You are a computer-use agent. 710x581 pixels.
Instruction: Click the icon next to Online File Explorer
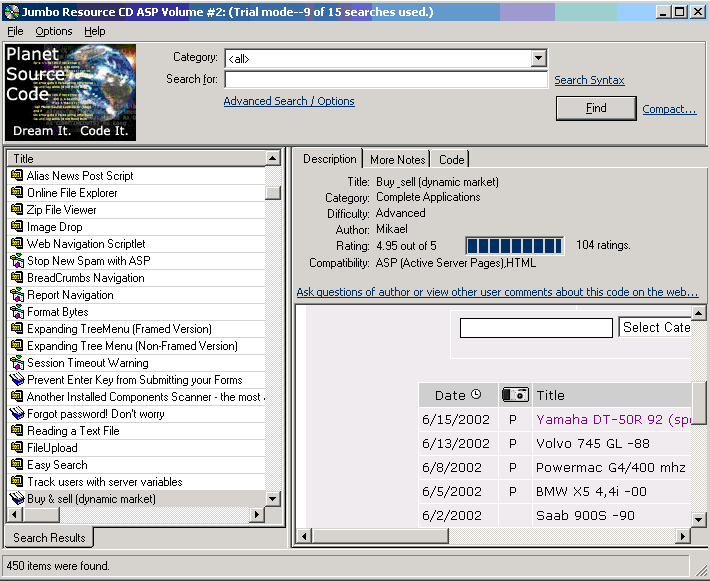click(17, 192)
